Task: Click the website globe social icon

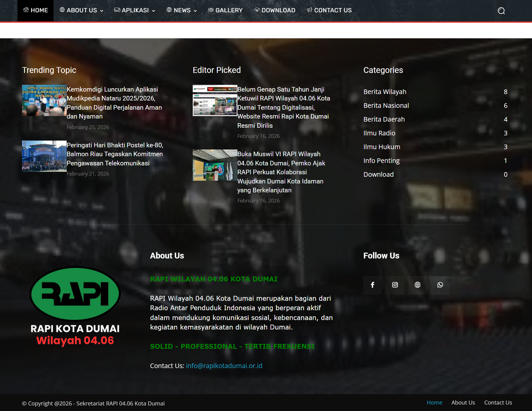Action: coord(417,285)
